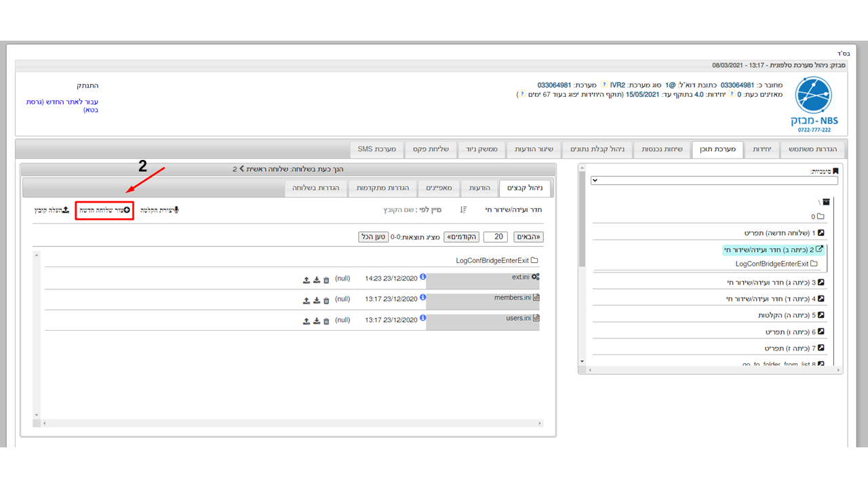Screen dimensions: 868x488
Task: Click צור שלוחה חדשה button
Action: [104, 210]
